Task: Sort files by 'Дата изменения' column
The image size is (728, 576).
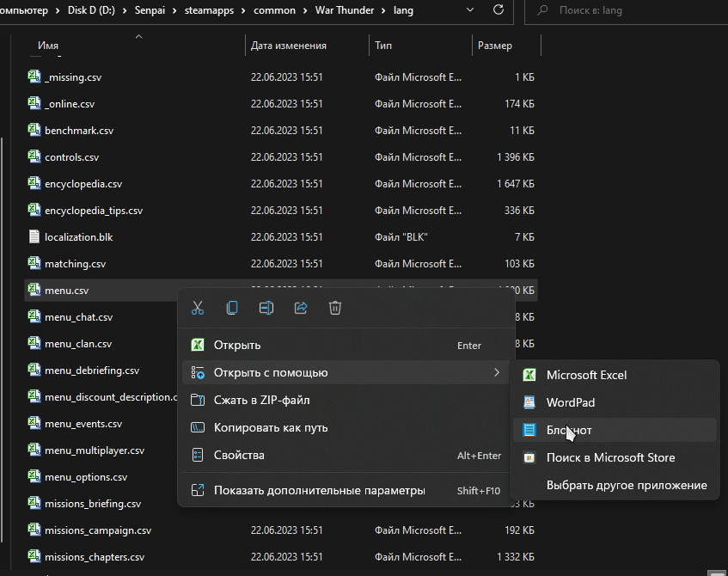Action: (x=288, y=46)
